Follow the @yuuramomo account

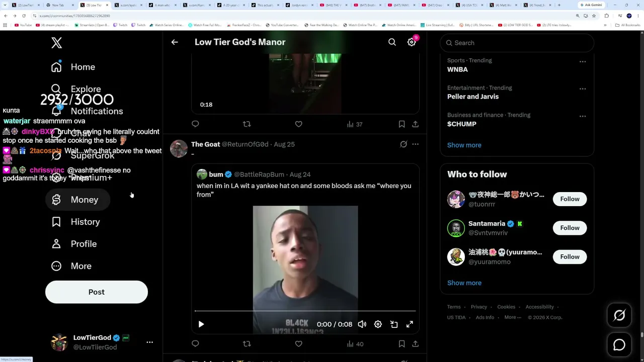pyautogui.click(x=570, y=257)
